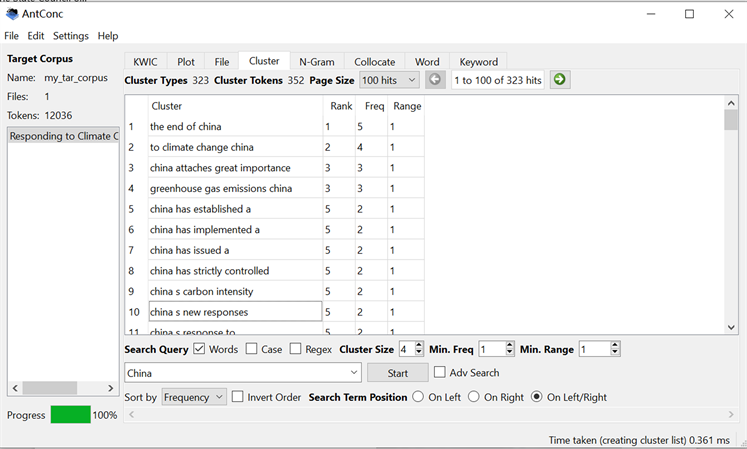
Task: Open the Sort by Frequency dropdown
Action: point(194,397)
